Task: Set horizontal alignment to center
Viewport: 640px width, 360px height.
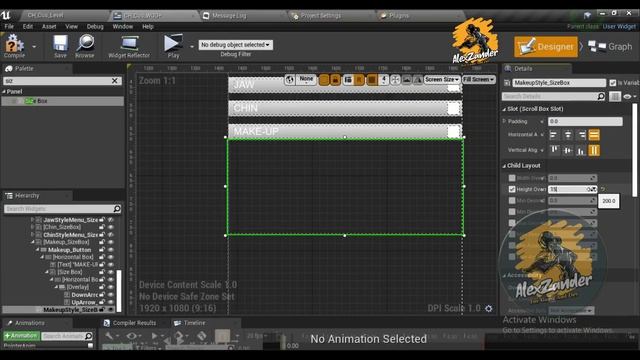Action: pos(568,135)
